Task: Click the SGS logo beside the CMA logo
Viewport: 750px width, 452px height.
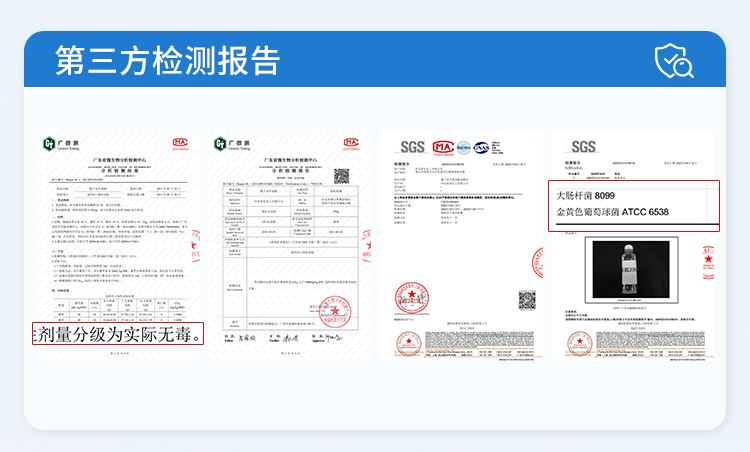Action: click(x=412, y=147)
